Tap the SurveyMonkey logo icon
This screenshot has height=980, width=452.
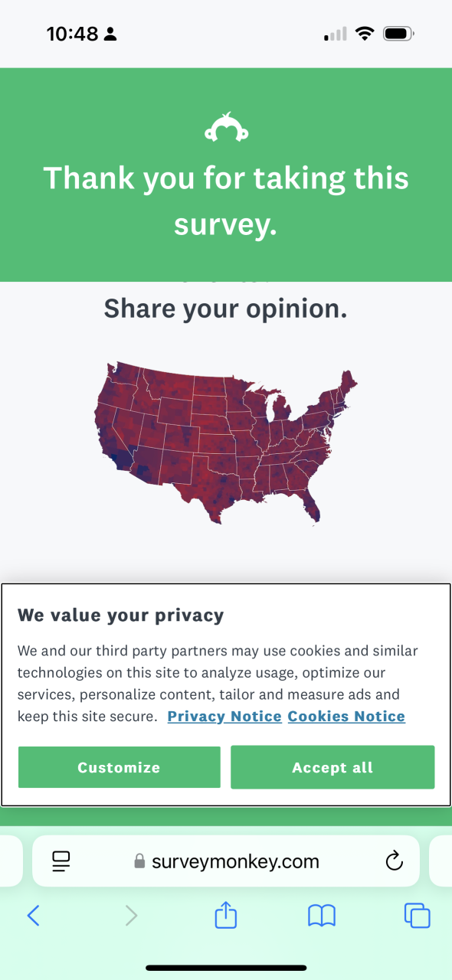[x=226, y=127]
